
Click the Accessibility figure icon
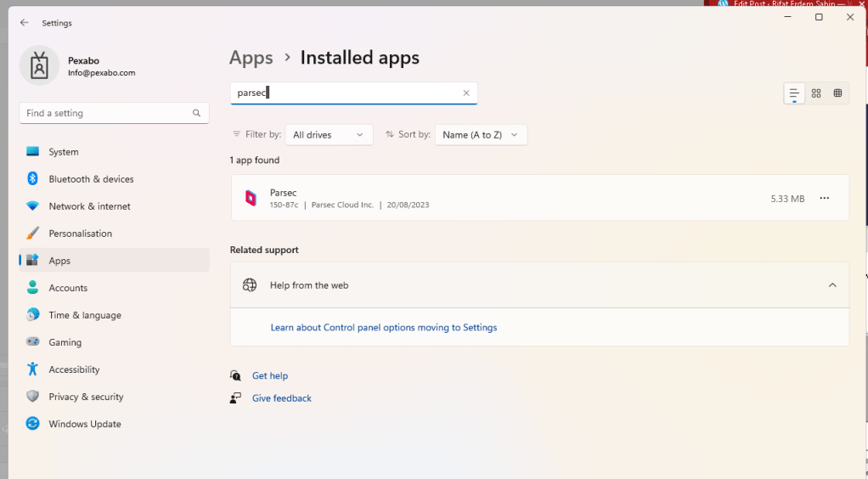click(x=32, y=369)
